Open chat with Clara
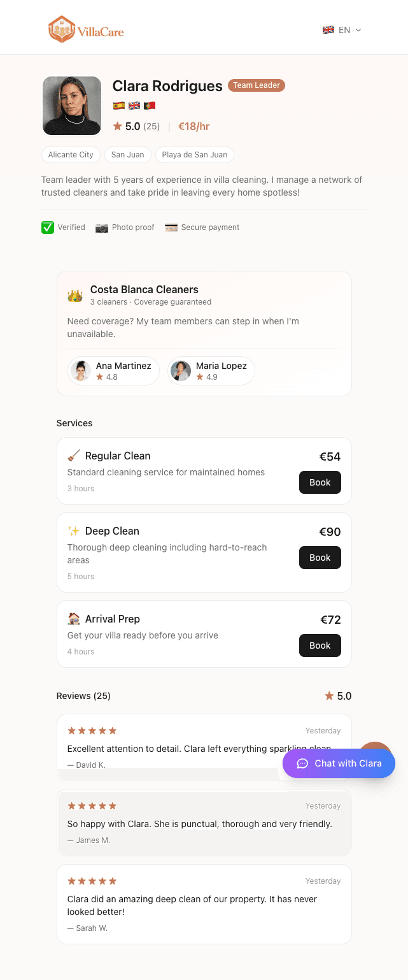The image size is (408, 980). [x=338, y=763]
